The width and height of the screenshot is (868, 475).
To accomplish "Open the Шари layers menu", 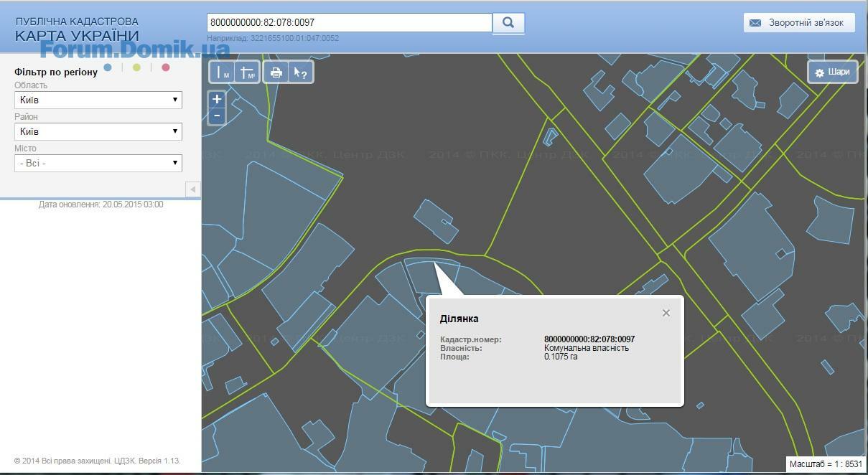I will coord(832,72).
